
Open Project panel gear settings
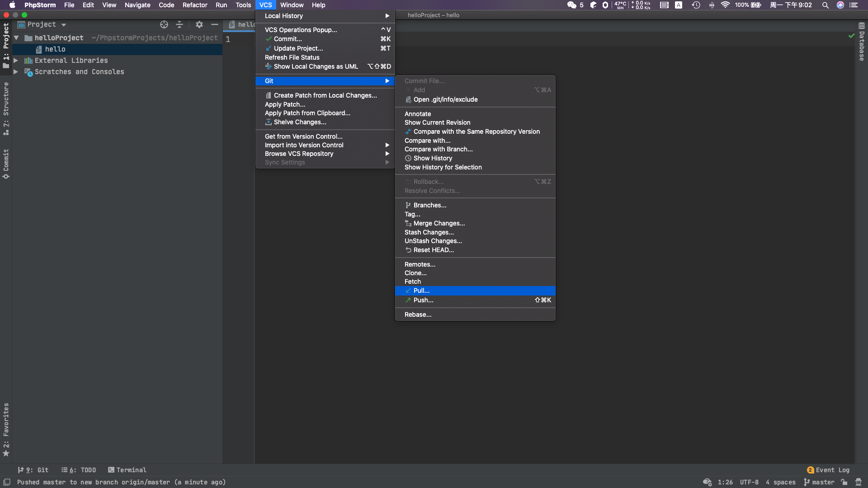[x=199, y=24]
